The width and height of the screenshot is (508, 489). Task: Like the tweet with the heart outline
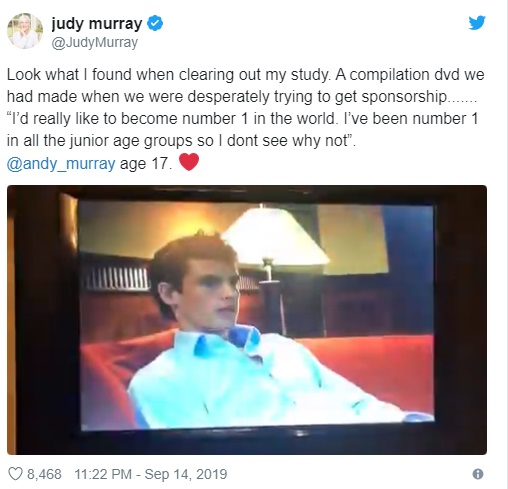point(15,474)
